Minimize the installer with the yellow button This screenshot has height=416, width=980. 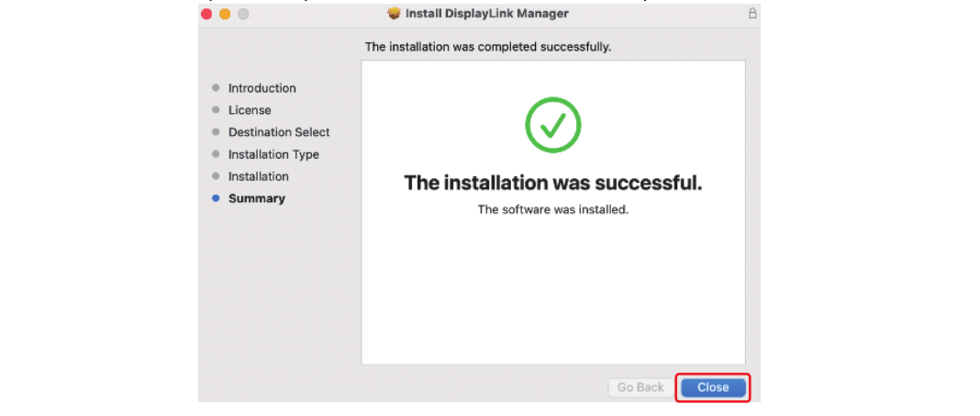point(225,14)
